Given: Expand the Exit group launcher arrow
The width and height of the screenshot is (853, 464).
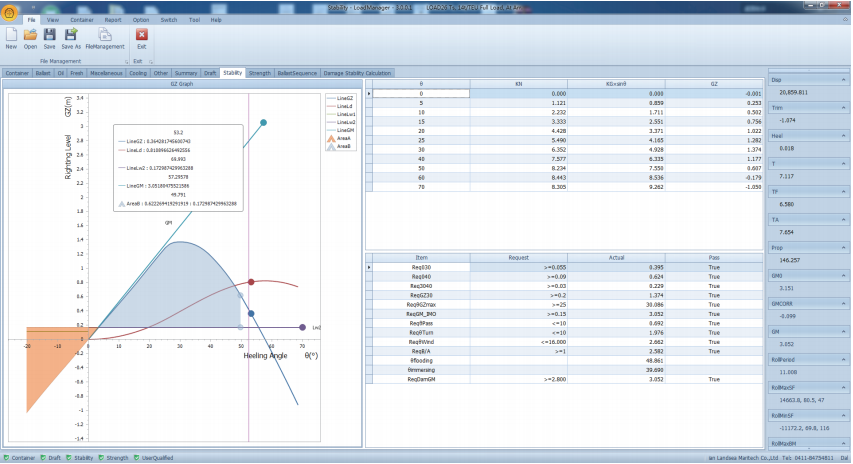Looking at the screenshot, I should pos(152,61).
